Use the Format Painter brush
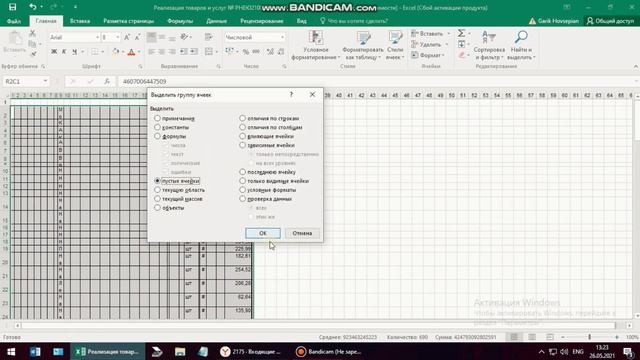 [x=33, y=54]
